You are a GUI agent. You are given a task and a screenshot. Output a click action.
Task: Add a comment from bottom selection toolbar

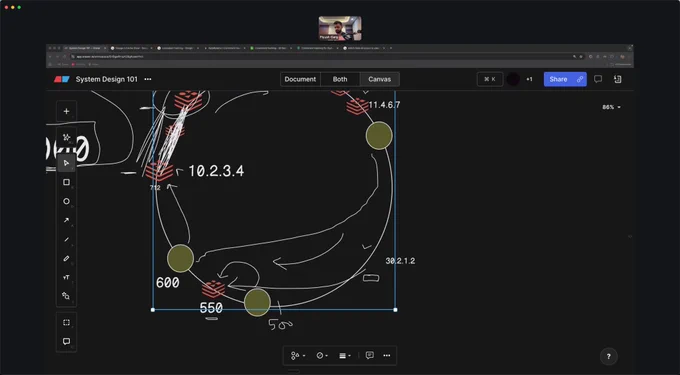click(x=369, y=355)
